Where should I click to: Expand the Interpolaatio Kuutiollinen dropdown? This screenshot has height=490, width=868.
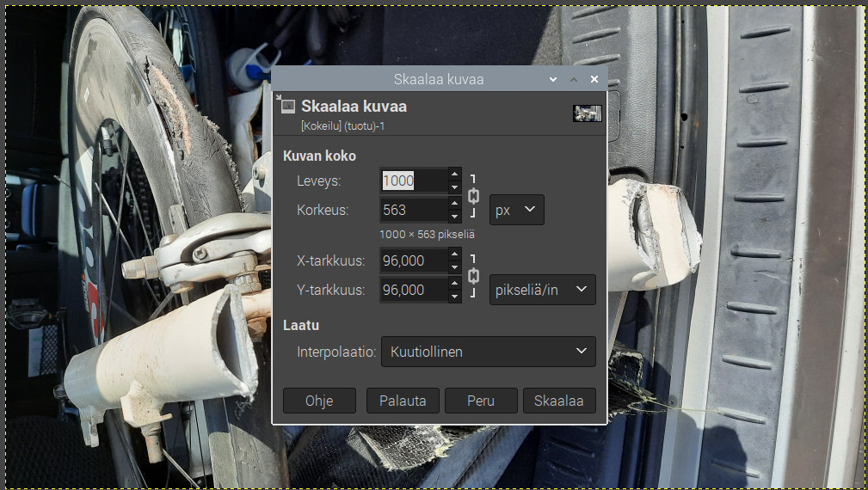tap(488, 352)
